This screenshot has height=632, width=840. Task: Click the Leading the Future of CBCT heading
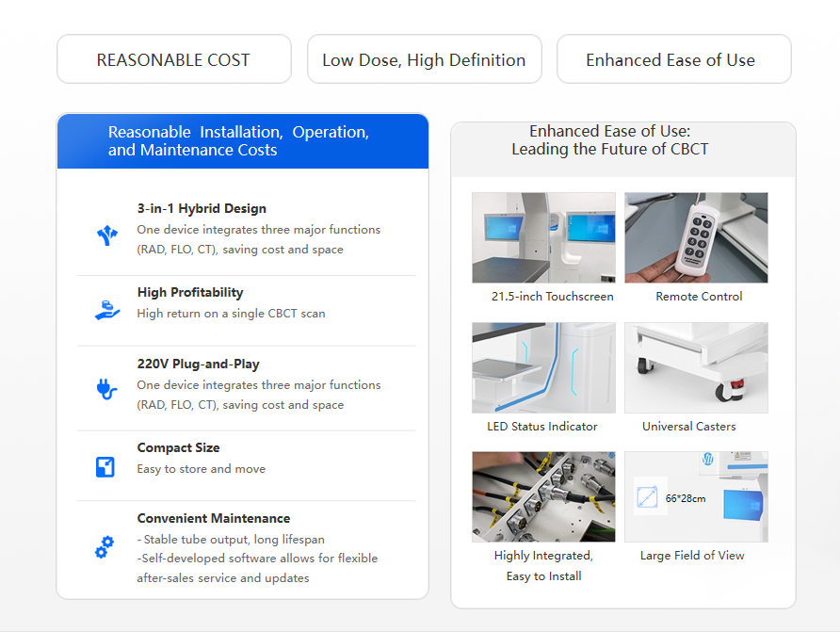pyautogui.click(x=609, y=149)
